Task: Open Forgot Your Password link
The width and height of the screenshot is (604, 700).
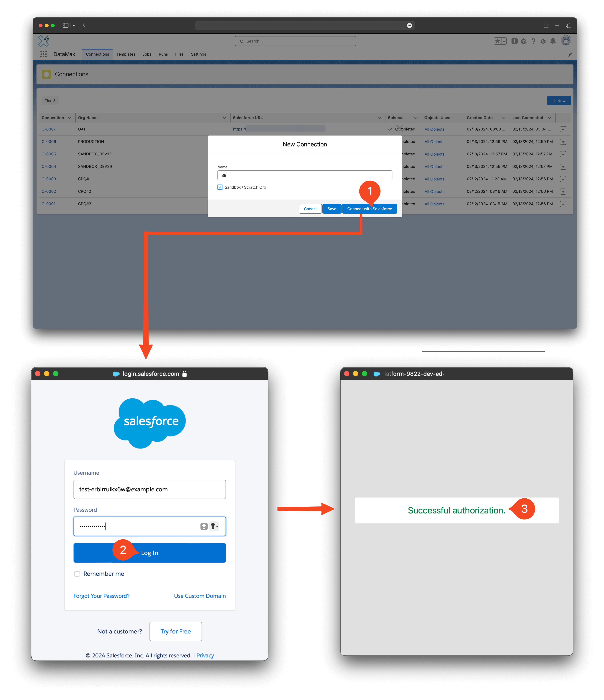Action: click(x=101, y=596)
